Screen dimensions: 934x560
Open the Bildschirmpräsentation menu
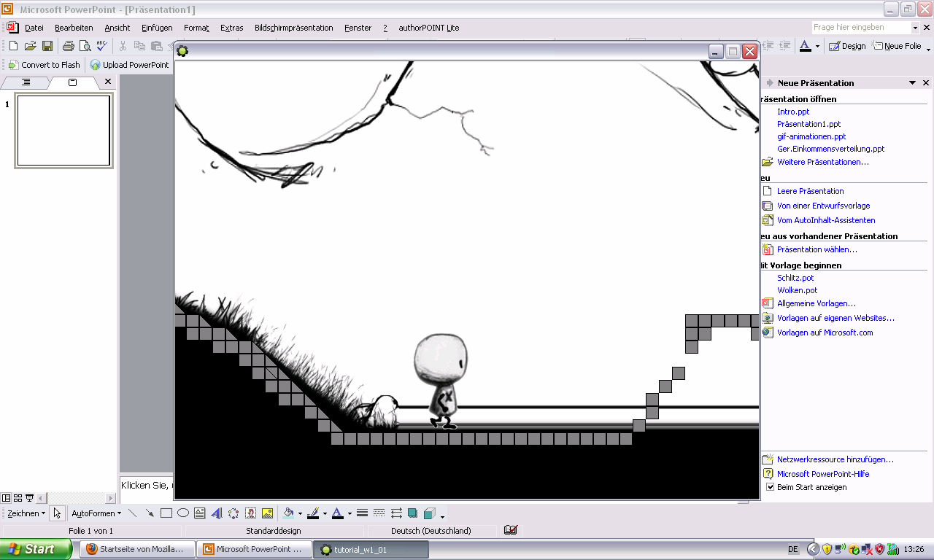[294, 28]
